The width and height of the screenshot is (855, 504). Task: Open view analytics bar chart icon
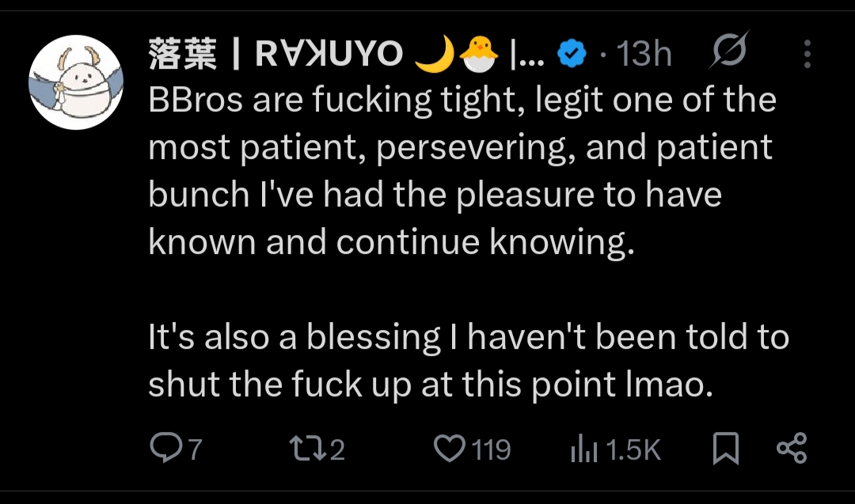(x=583, y=450)
